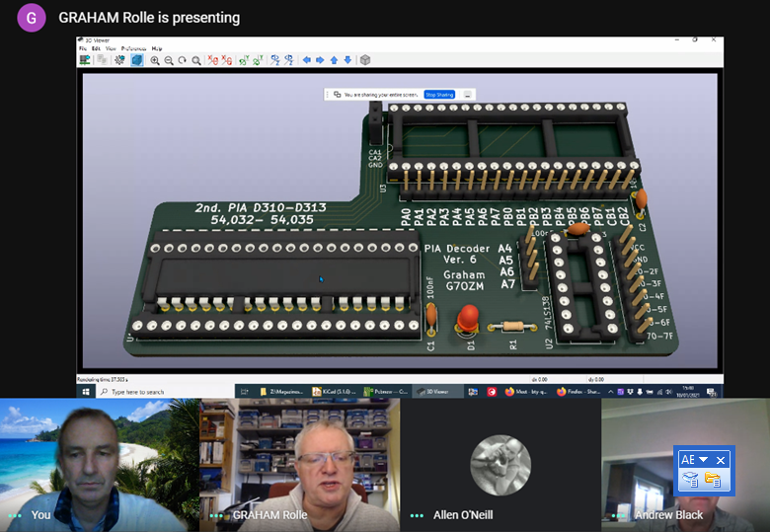
Task: Open the View menu in 3D Viewer
Action: point(111,48)
